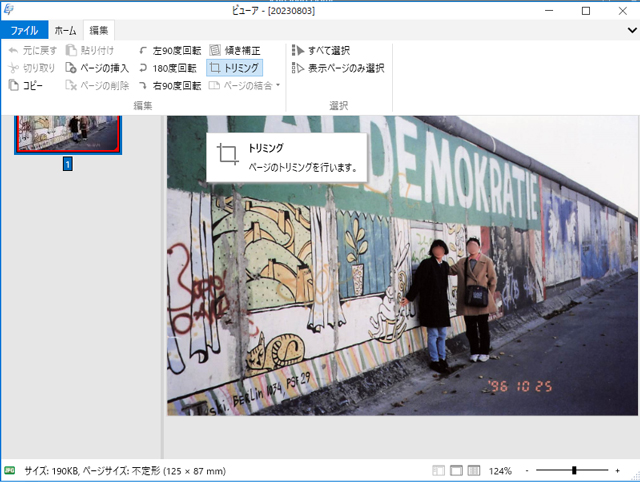Viewport: 640px width, 482px height.
Task: Click the Cut (切り取り) scissors icon
Action: tap(13, 68)
